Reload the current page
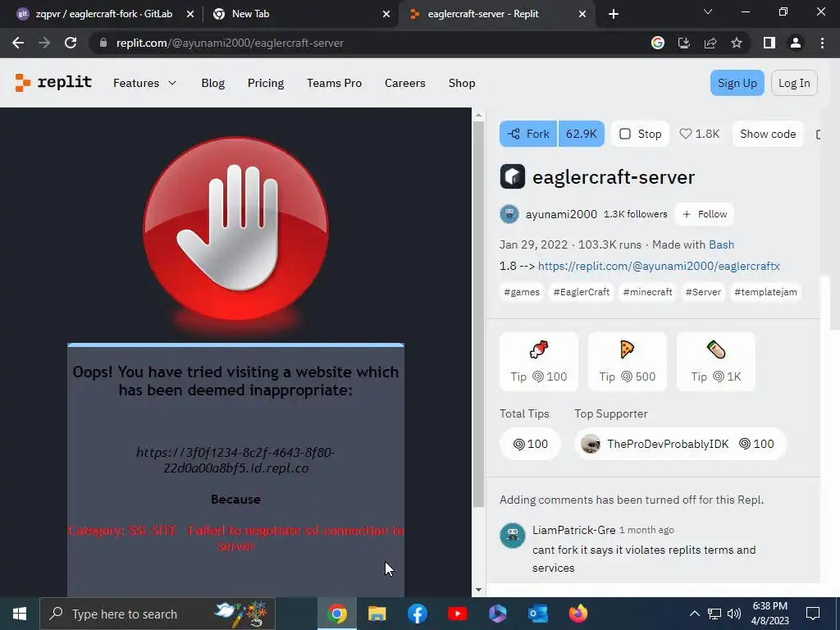Viewport: 840px width, 630px height. coord(71,43)
